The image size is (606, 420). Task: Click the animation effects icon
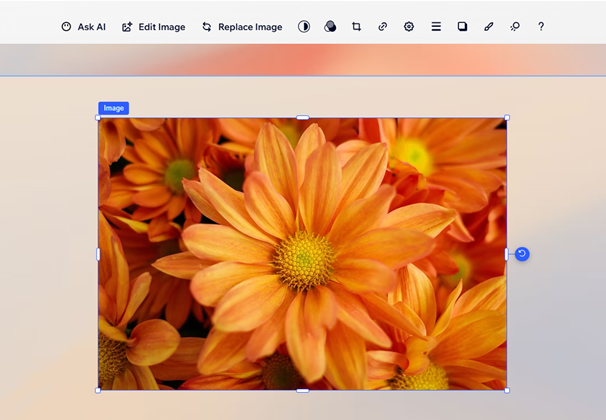coord(515,27)
